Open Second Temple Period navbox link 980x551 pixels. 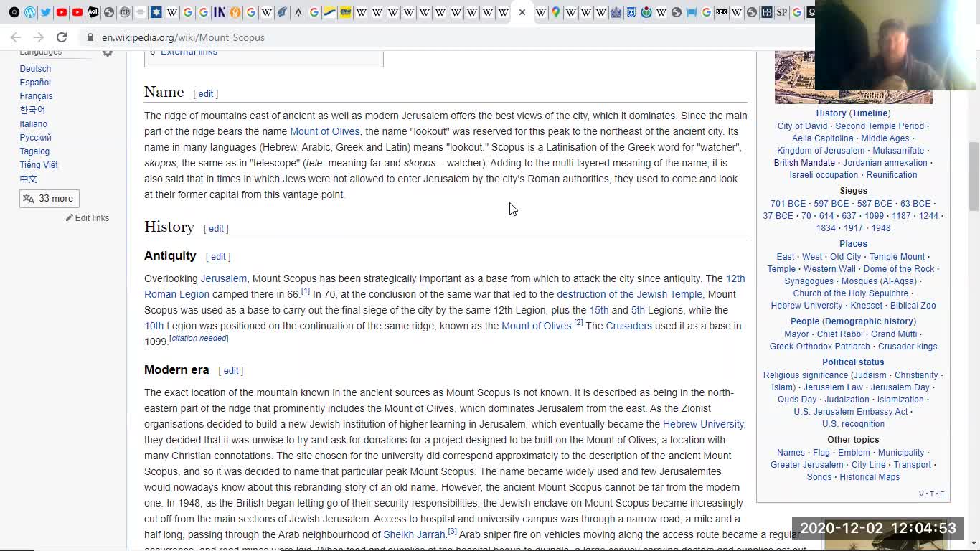click(880, 126)
